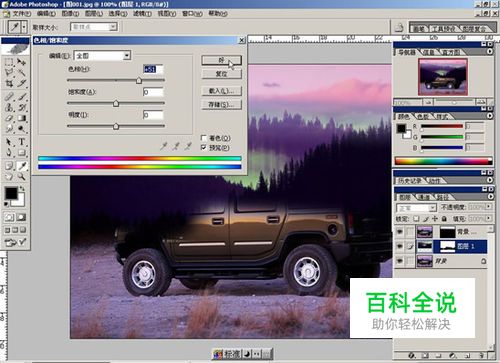Select the Rectangular Marquee tool
Screen dimensions: 500x363
[9, 62]
